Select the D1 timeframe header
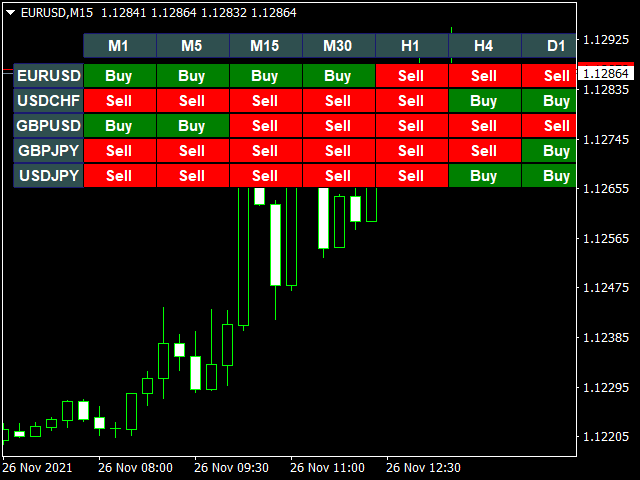Image resolution: width=640 pixels, height=480 pixels. (x=549, y=46)
